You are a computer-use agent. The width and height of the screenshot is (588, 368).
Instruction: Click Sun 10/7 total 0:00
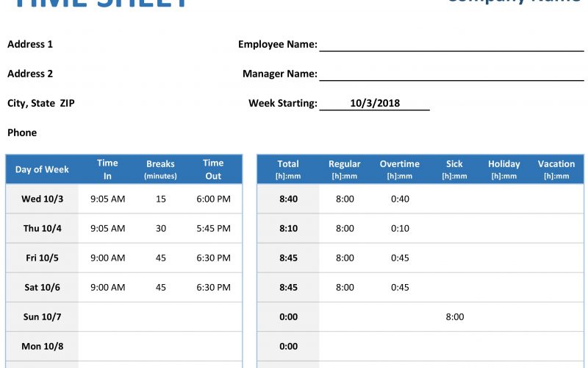click(x=288, y=317)
